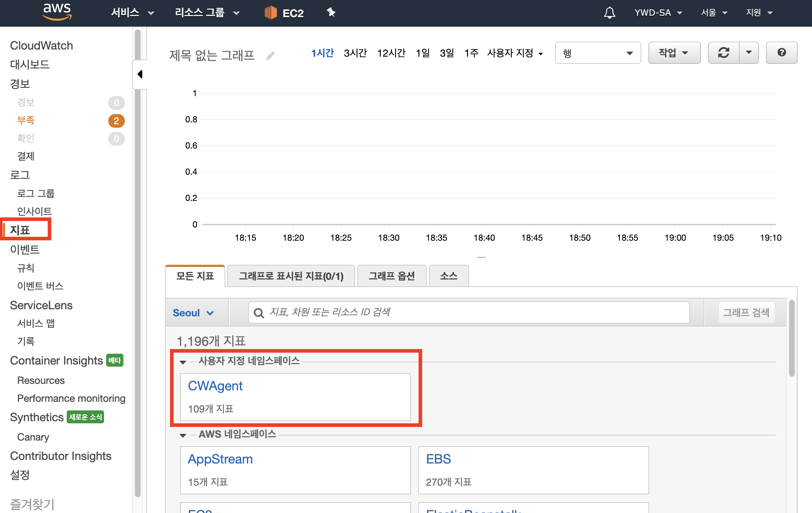Image resolution: width=812 pixels, height=513 pixels.
Task: Select the 3시간 time range
Action: click(355, 53)
